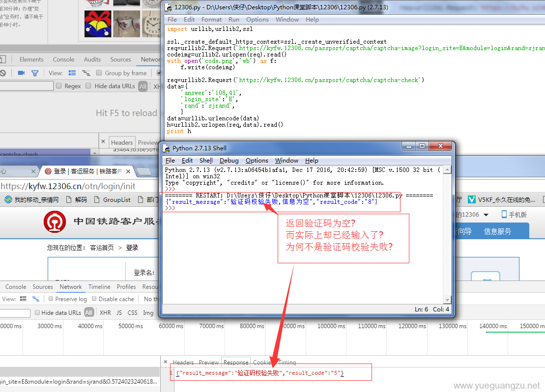Filter by JS requests

[119, 313]
